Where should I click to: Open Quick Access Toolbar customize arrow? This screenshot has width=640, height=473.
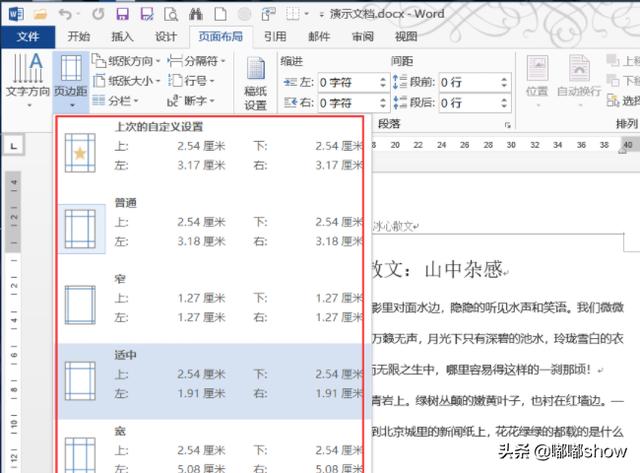321,15
